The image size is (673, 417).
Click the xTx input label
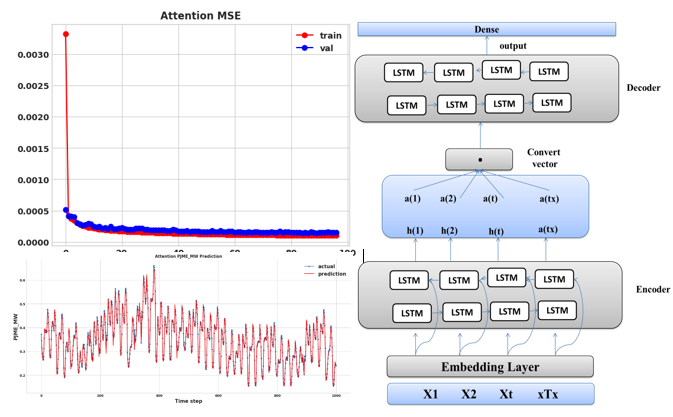[x=548, y=394]
